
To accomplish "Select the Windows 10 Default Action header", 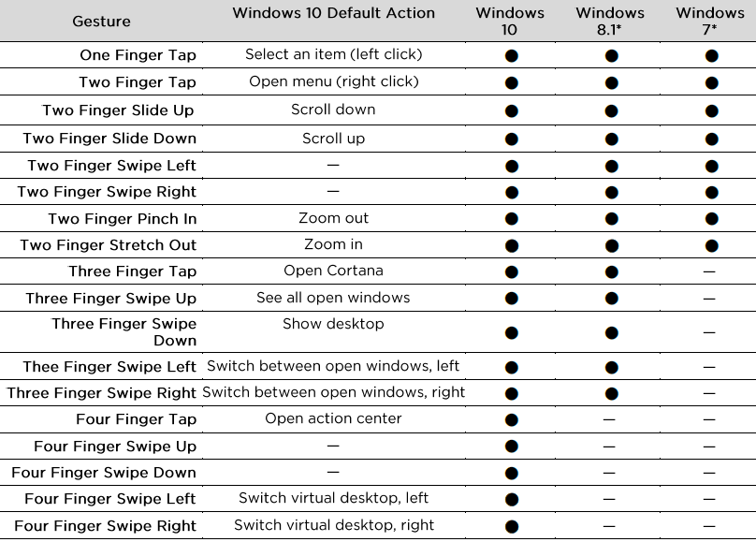I will point(333,13).
